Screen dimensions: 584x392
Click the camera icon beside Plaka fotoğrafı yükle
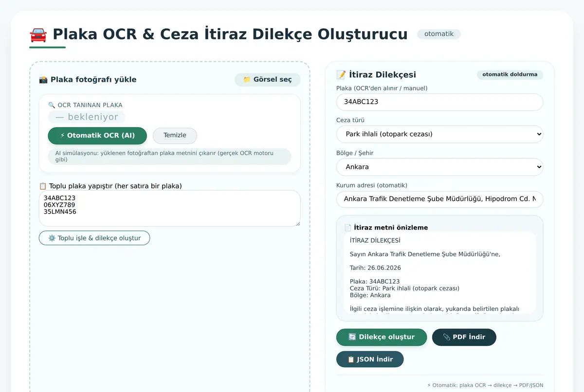[43, 80]
